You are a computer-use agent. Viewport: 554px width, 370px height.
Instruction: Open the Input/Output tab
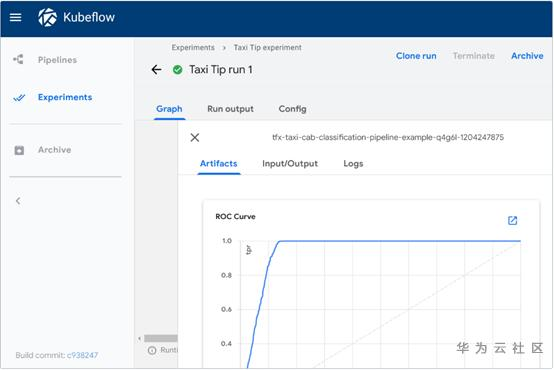290,164
